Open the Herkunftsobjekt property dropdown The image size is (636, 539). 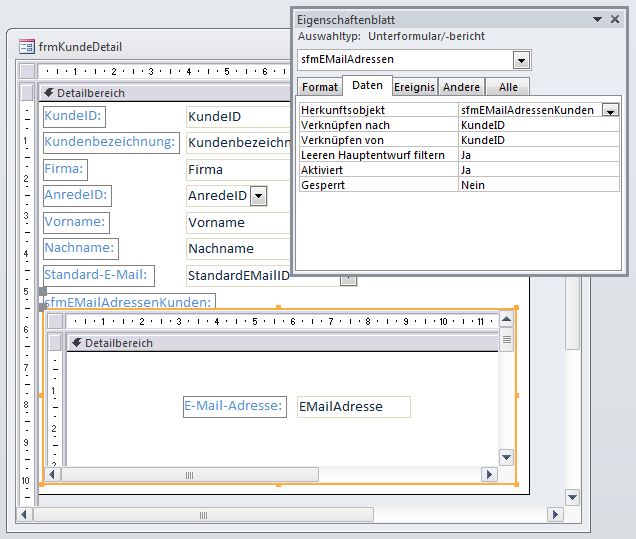609,110
